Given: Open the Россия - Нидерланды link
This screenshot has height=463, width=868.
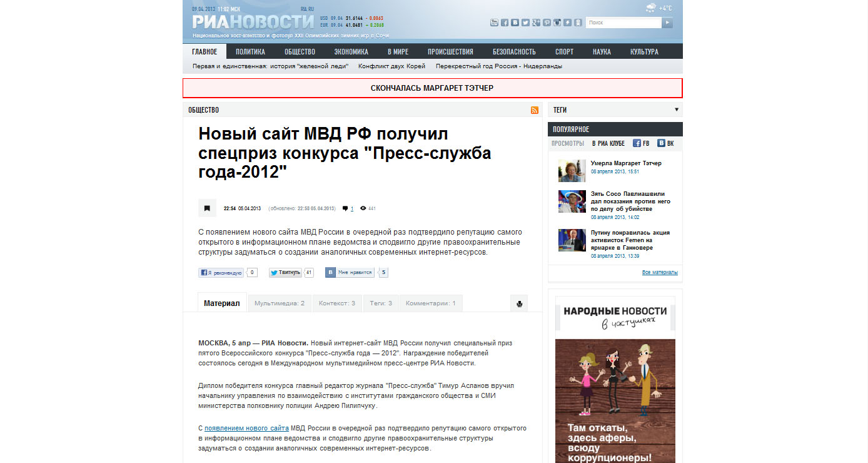Looking at the screenshot, I should 499,66.
